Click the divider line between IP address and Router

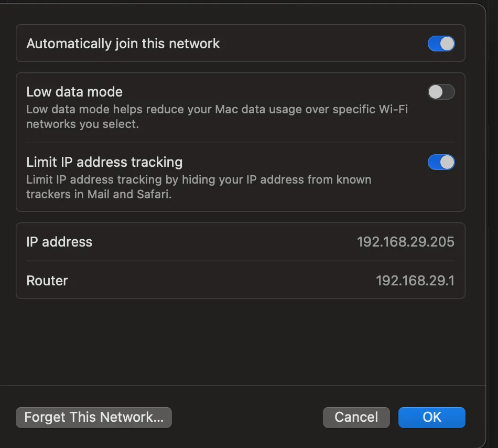pos(240,261)
